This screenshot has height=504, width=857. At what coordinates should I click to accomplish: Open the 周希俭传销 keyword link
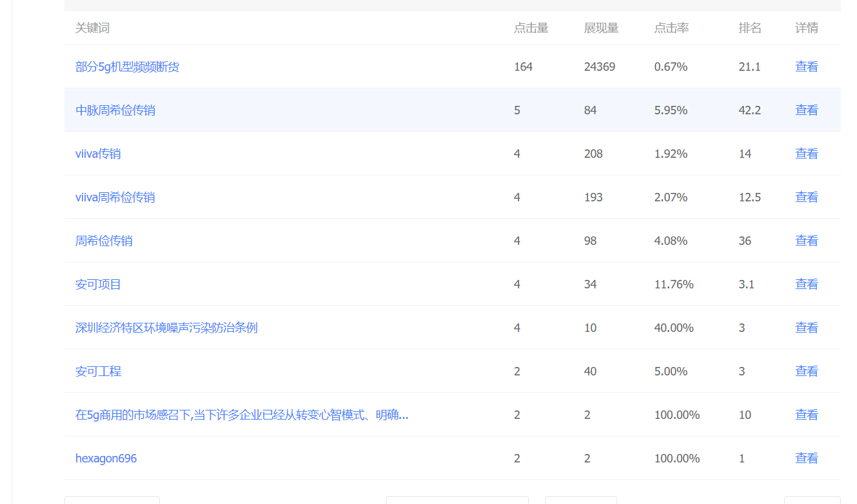tap(104, 241)
